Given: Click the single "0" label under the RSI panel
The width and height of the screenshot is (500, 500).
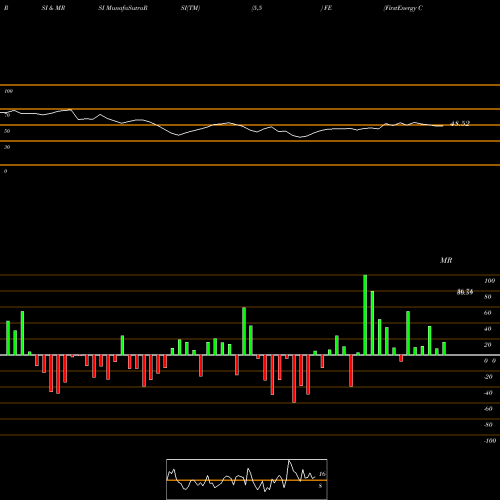Looking at the screenshot, I should (x=5, y=171).
